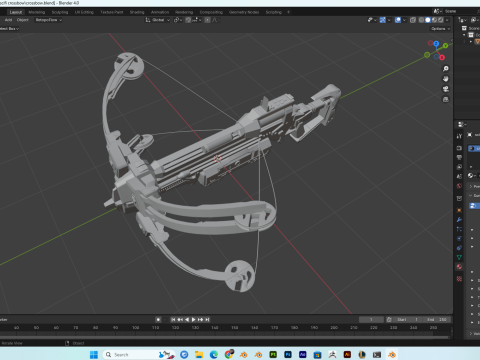The width and height of the screenshot is (480, 360).
Task: Toggle proportional editing button
Action: click(x=207, y=20)
